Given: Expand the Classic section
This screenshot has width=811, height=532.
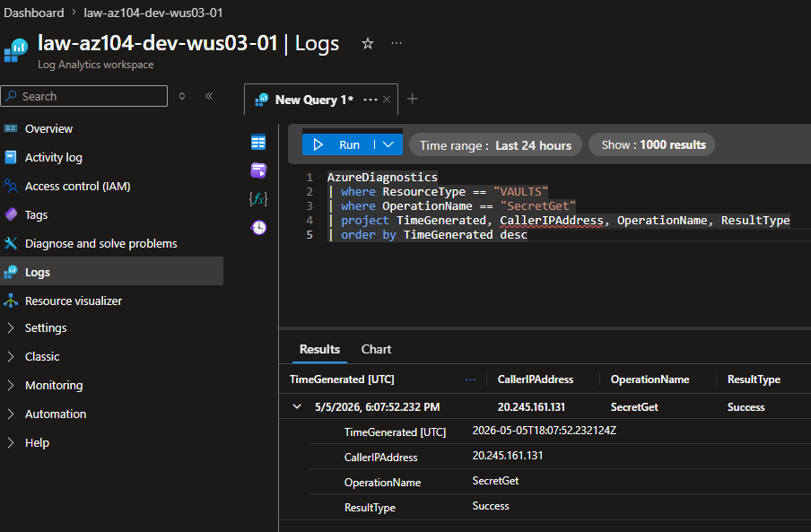Looking at the screenshot, I should 11,356.
